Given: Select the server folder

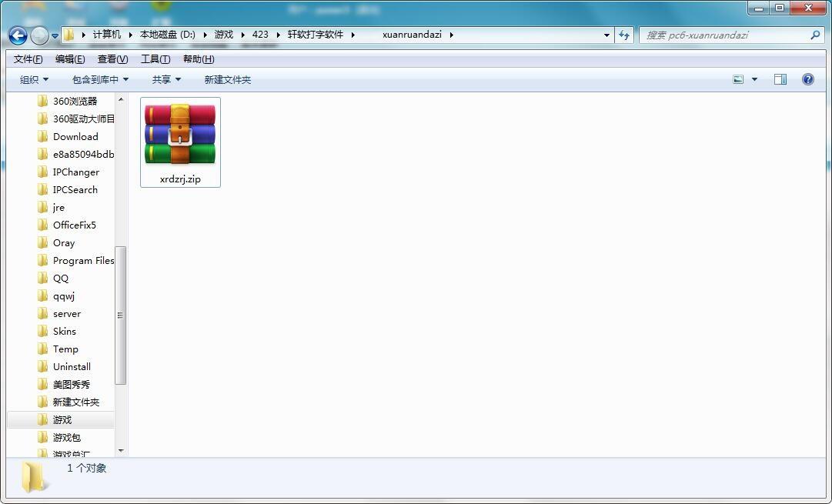Looking at the screenshot, I should pos(67,313).
